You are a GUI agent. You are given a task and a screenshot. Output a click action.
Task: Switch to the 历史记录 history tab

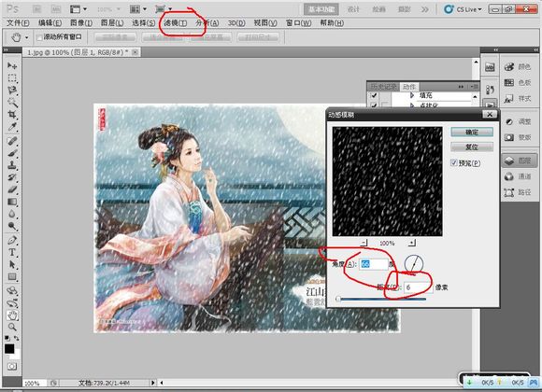(x=383, y=87)
